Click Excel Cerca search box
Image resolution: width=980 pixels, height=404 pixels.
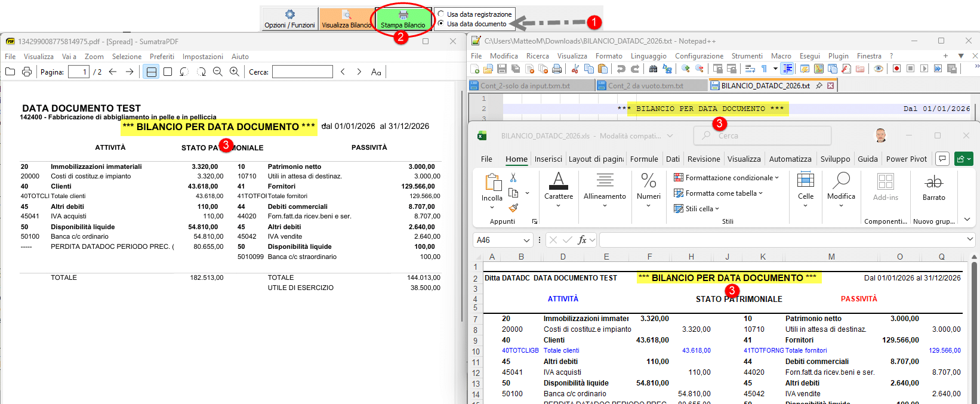[762, 135]
